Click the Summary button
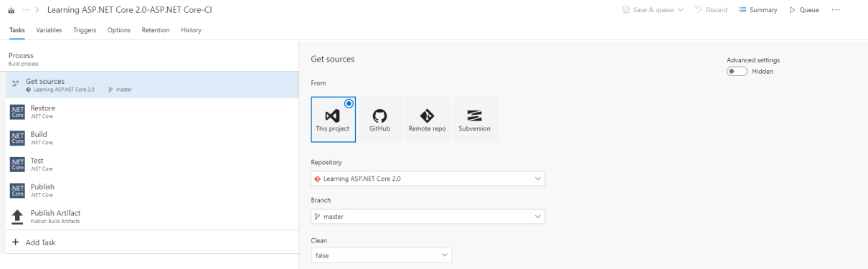This screenshot has width=868, height=269. point(758,10)
